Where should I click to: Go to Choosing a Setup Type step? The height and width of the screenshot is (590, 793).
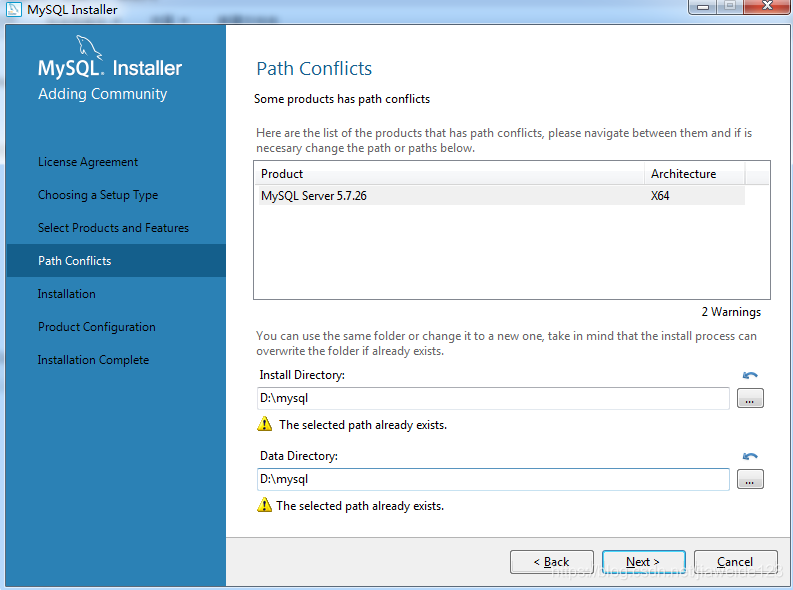pyautogui.click(x=98, y=195)
